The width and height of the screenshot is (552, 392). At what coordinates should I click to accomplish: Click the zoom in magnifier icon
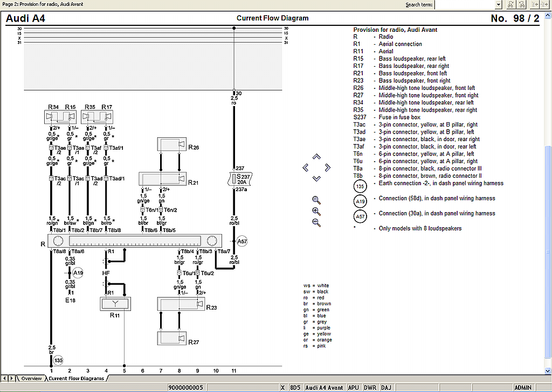click(316, 211)
